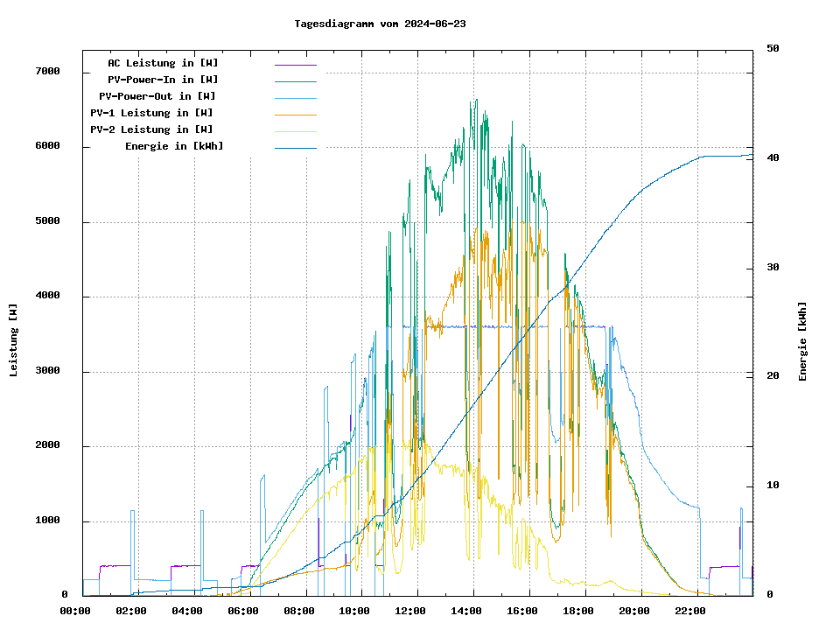Viewport: 840px width, 630px height.
Task: Click the 18:00 time axis tick label
Action: [577, 611]
